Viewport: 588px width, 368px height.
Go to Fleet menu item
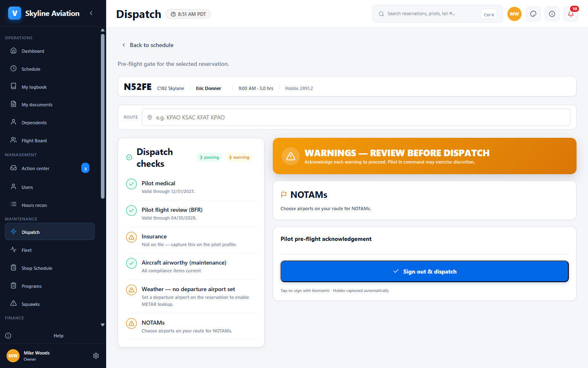coord(50,250)
